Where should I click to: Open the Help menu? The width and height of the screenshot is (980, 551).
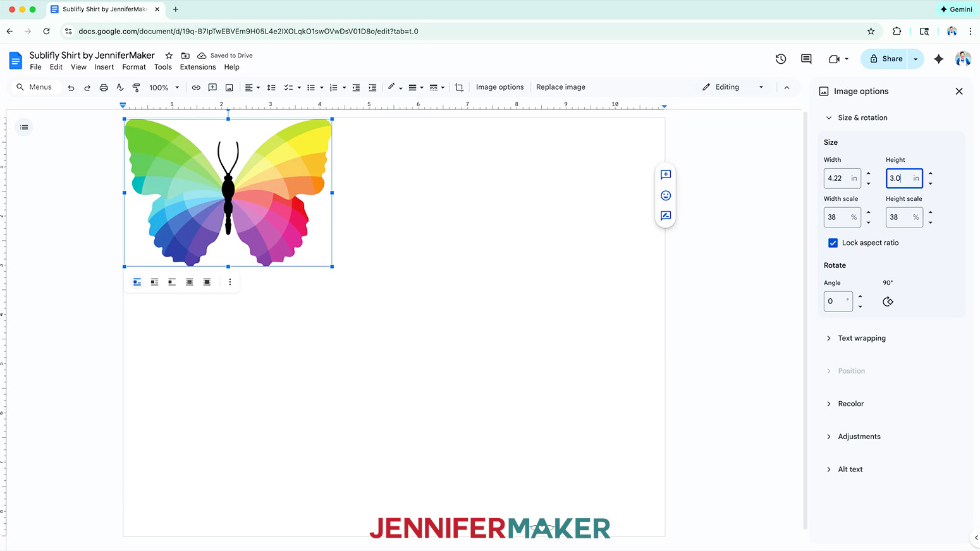click(x=231, y=67)
